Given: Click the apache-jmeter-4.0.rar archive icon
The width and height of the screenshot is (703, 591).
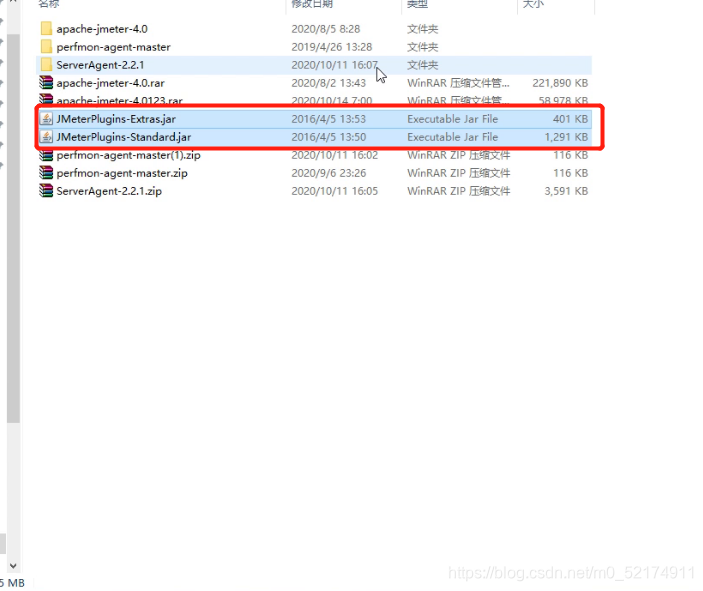Looking at the screenshot, I should pyautogui.click(x=46, y=83).
